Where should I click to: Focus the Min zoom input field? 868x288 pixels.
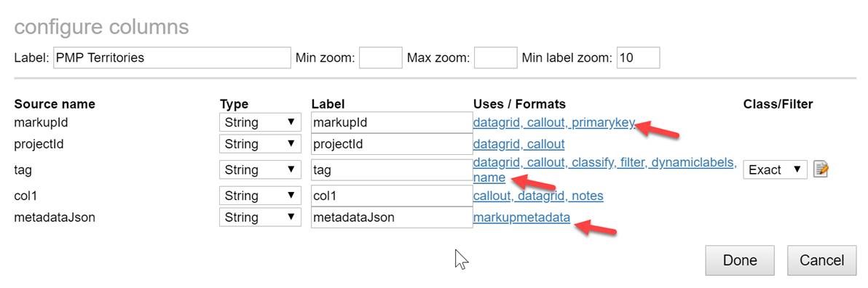[381, 57]
